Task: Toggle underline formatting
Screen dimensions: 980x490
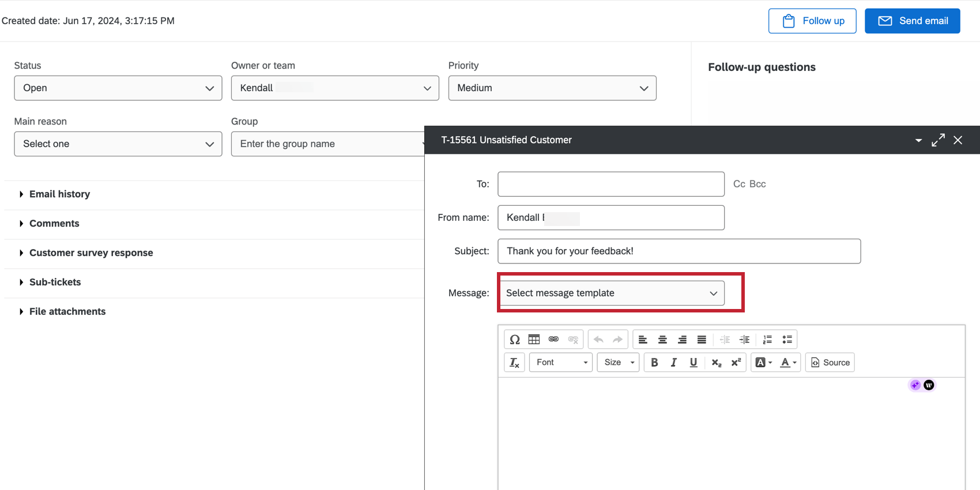Action: pos(693,363)
